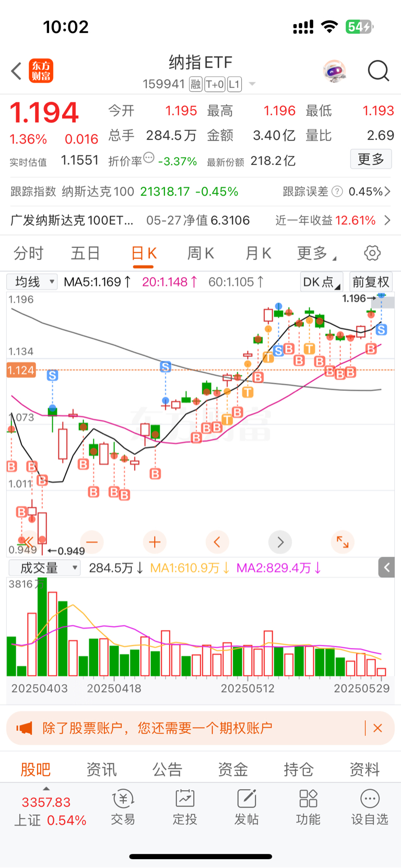401x868 pixels.
Task: Switch to the 月K tab
Action: click(258, 254)
